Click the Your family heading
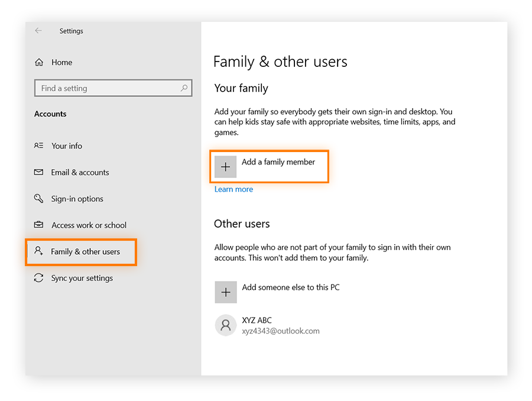532x401 pixels. point(241,88)
